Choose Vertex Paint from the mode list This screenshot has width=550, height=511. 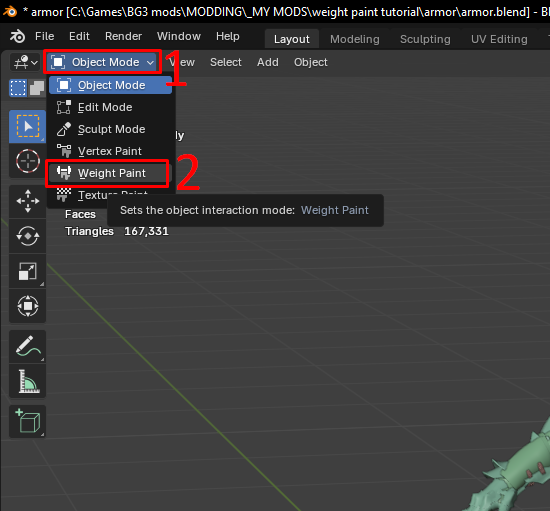[x=110, y=151]
